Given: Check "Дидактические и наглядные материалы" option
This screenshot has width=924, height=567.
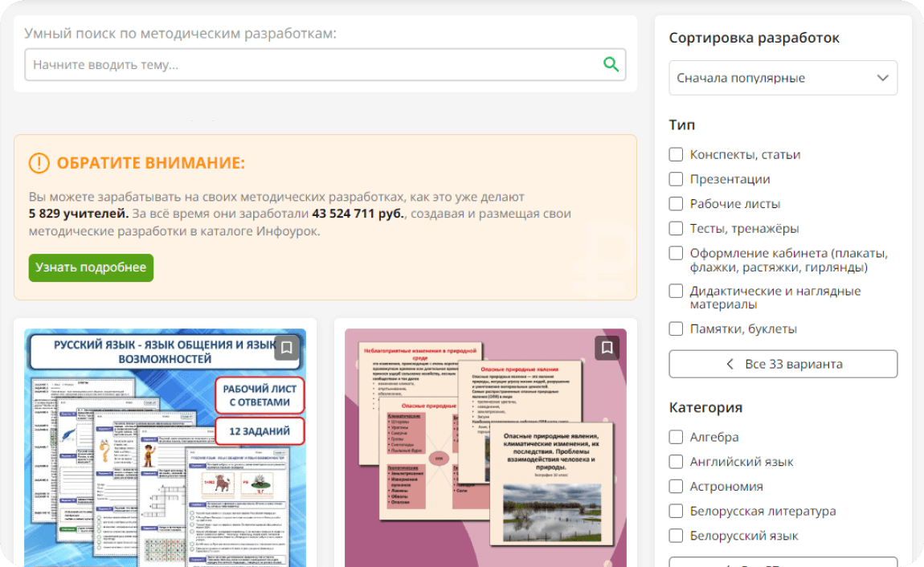Looking at the screenshot, I should [677, 291].
